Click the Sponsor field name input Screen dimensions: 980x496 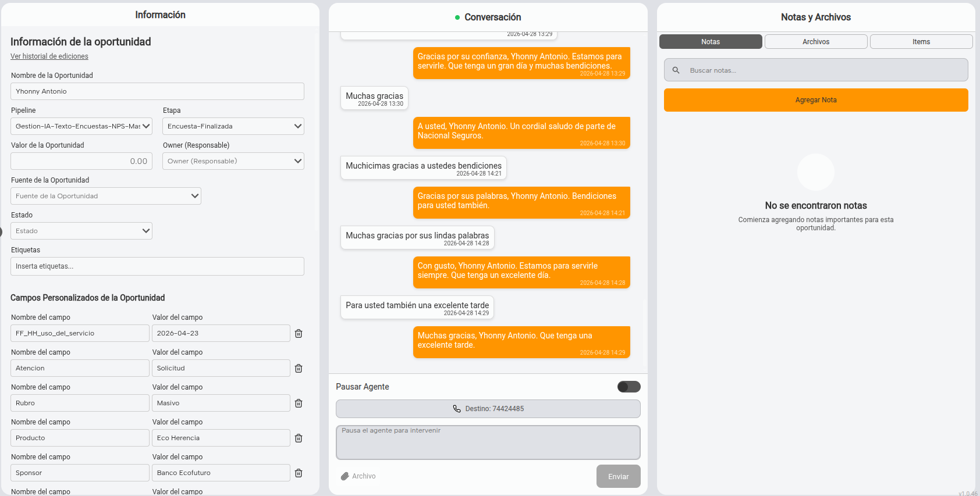tap(80, 473)
